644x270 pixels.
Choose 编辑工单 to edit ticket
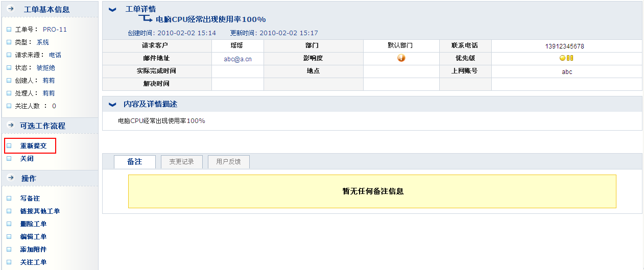pos(33,237)
